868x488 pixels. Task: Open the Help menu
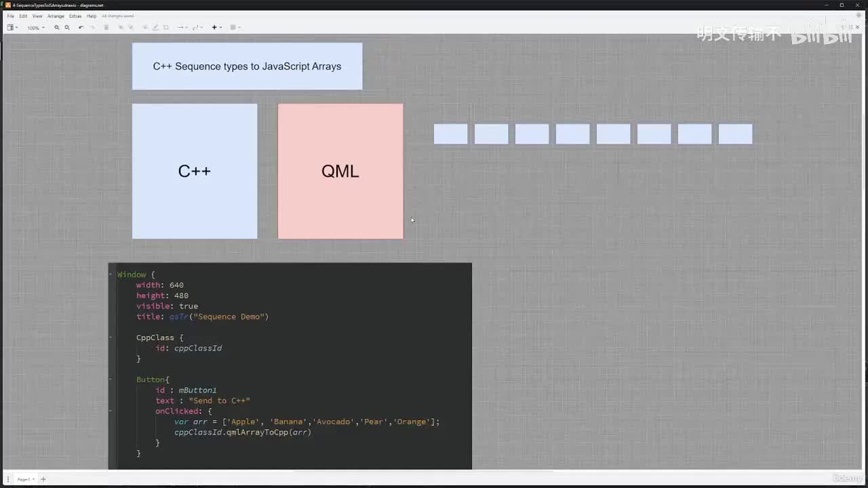tap(92, 16)
